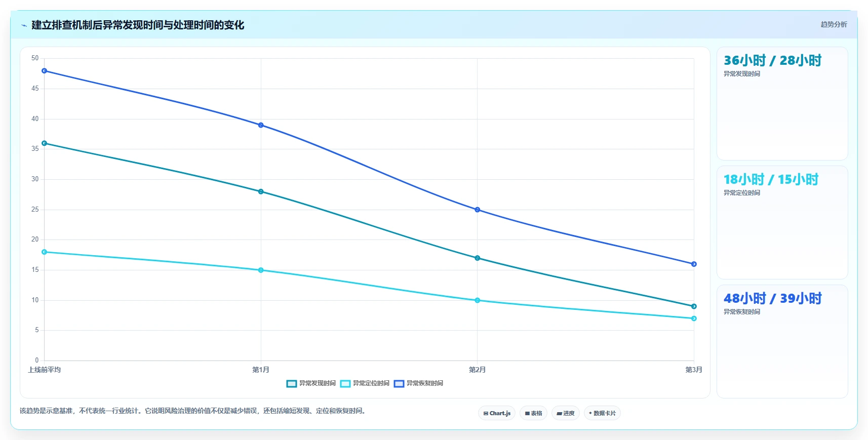868x440 pixels.
Task: Click the 36 discovery point at 上线前平均
Action: pos(45,143)
